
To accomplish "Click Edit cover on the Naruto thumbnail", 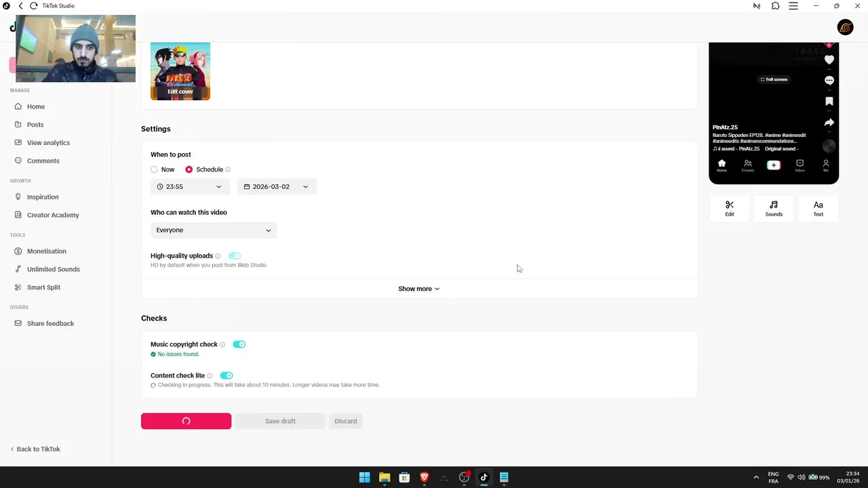I will (x=180, y=91).
